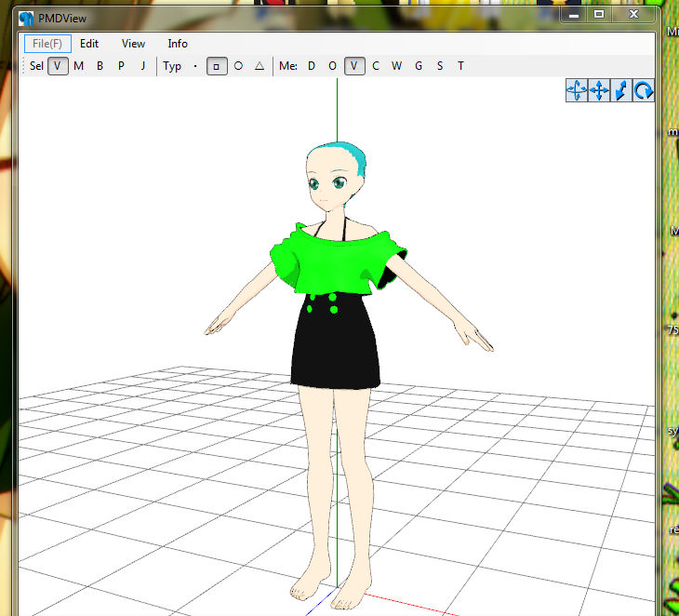
Task: Click the four-arrow pan view icon
Action: pyautogui.click(x=599, y=90)
